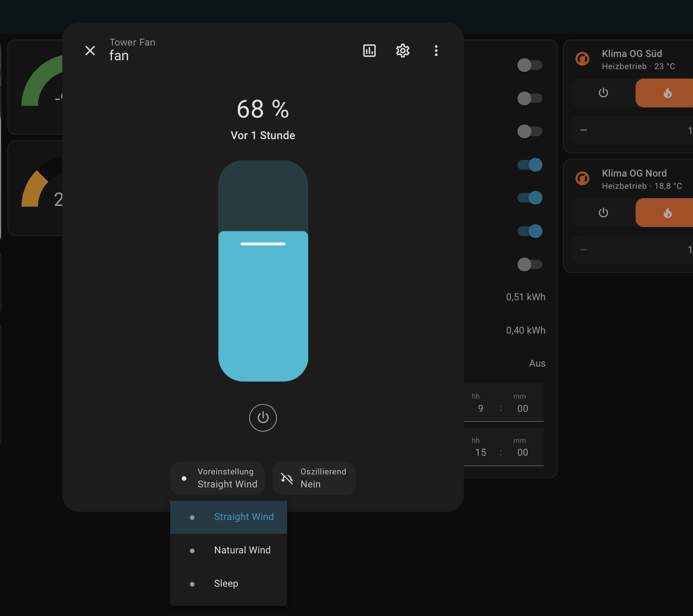Toggle the seventh switch in the list
The width and height of the screenshot is (693, 616).
529,264
